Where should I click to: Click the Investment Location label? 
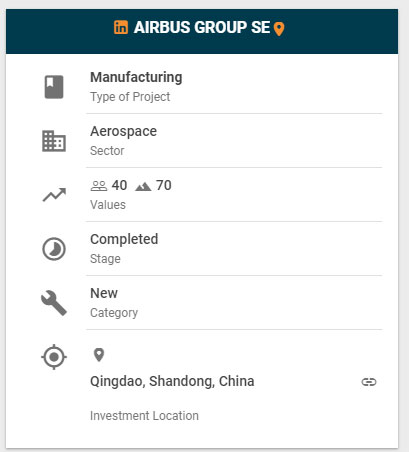tap(144, 416)
